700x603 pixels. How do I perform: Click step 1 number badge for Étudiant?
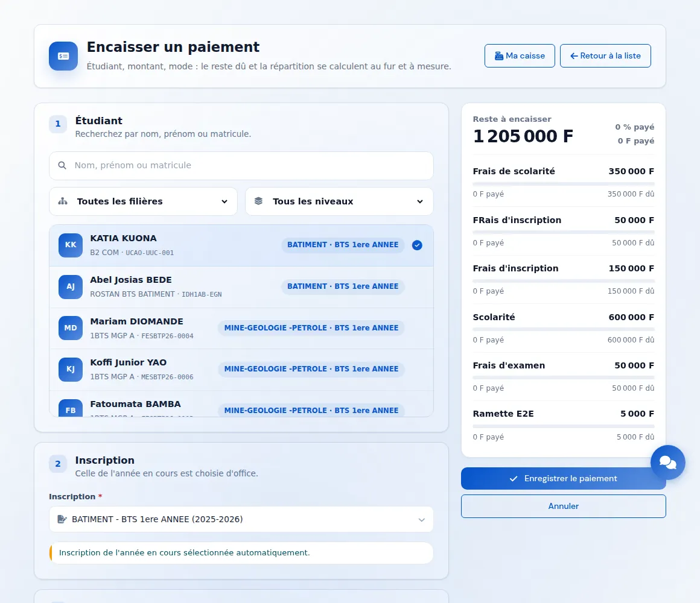pos(58,124)
